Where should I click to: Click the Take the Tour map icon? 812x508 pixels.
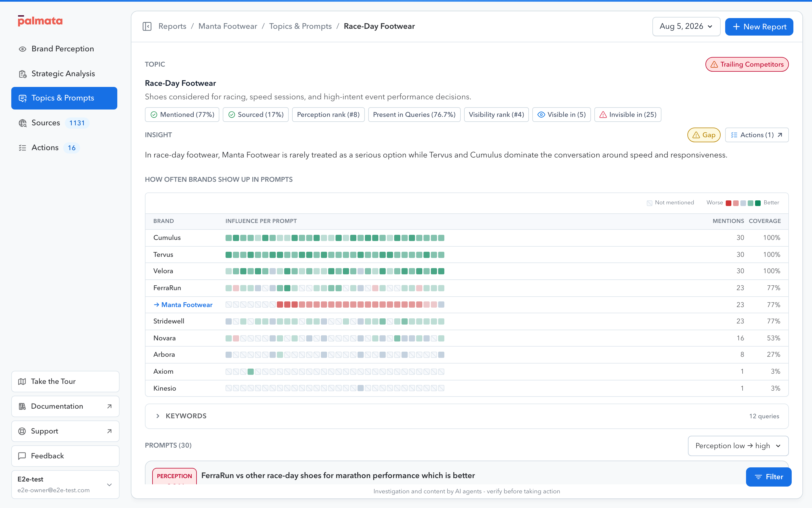[22, 382]
